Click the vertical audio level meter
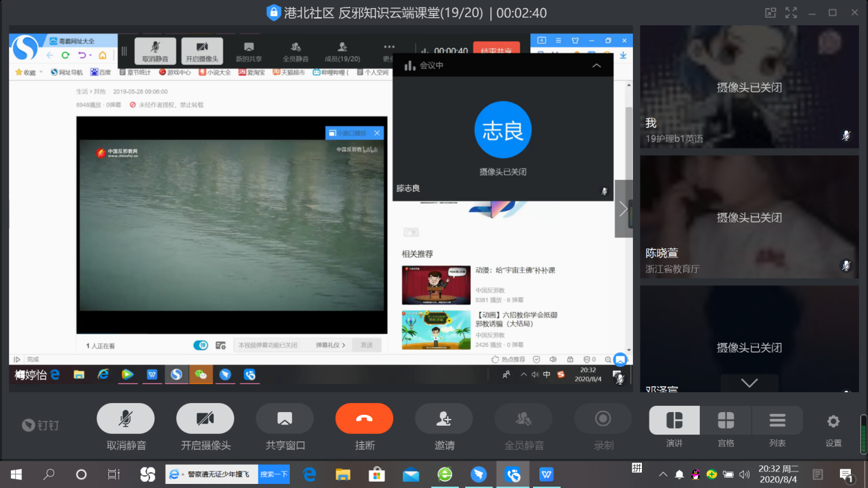868x488 pixels. click(x=863, y=434)
